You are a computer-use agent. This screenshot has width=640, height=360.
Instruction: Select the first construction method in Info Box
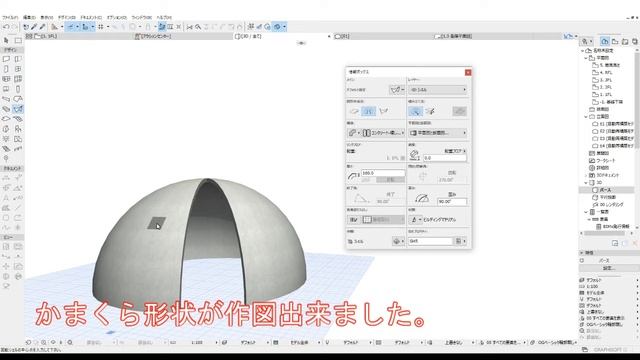pyautogui.click(x=416, y=111)
